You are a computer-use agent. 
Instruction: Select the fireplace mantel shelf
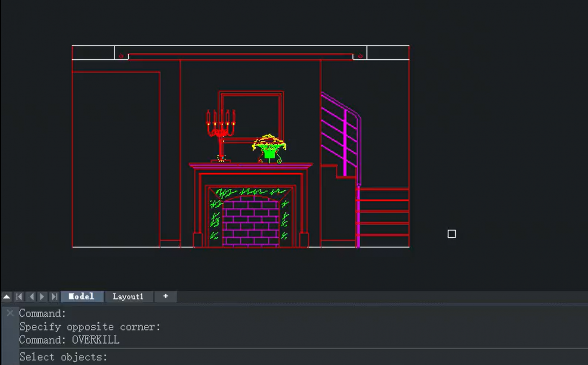251,166
